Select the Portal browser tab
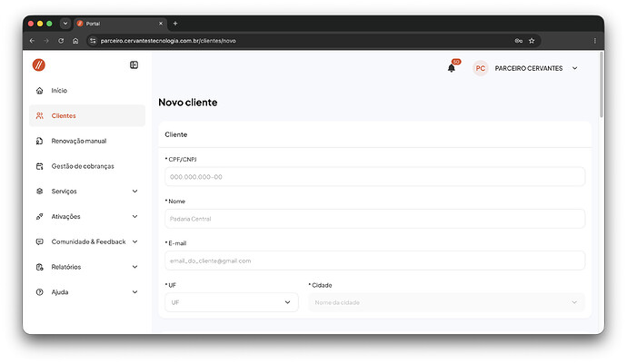This screenshot has width=627, height=364. click(120, 24)
